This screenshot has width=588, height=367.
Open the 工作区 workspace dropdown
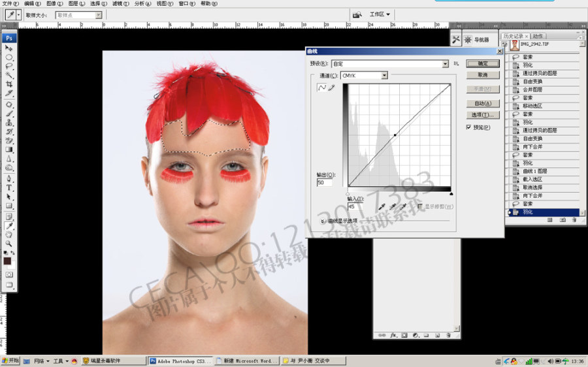click(x=380, y=14)
